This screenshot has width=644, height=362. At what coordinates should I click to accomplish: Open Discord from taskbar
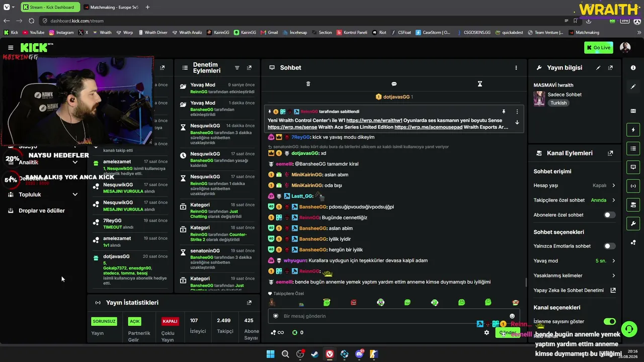[359, 354]
